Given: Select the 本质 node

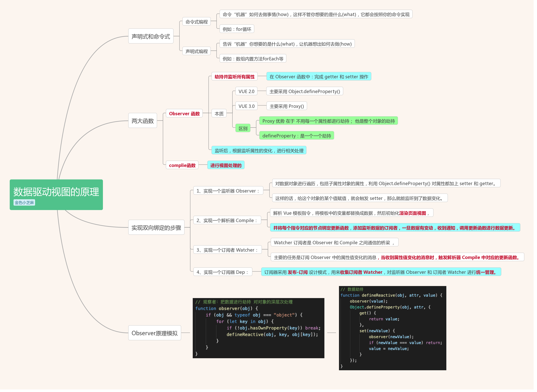Looking at the screenshot, I should tap(219, 114).
